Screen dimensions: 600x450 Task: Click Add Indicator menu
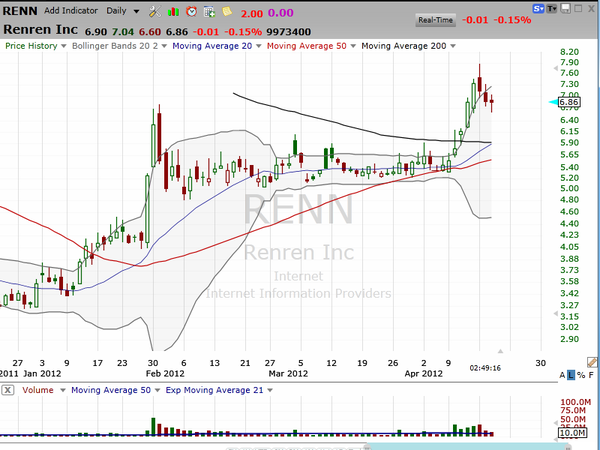tap(71, 11)
